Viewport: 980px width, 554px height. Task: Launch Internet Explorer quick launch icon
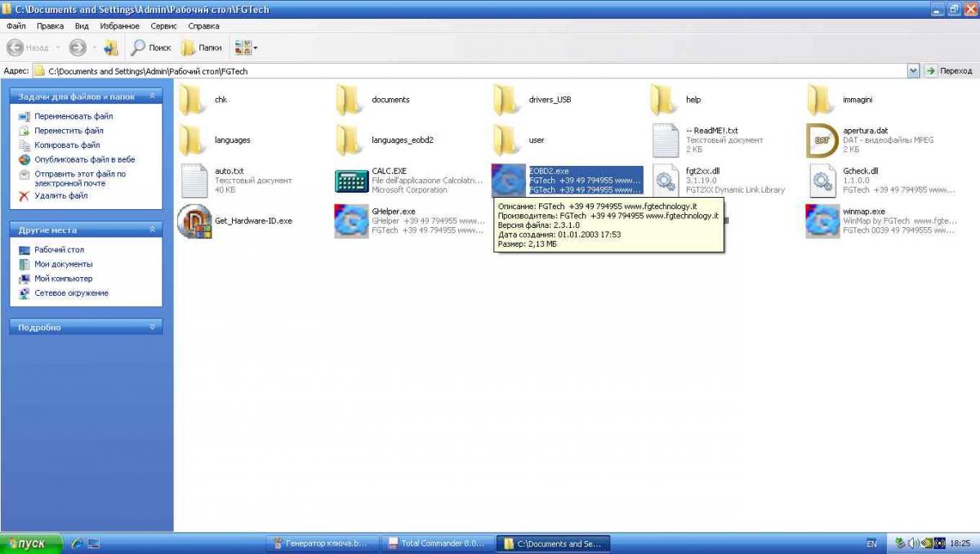point(78,543)
